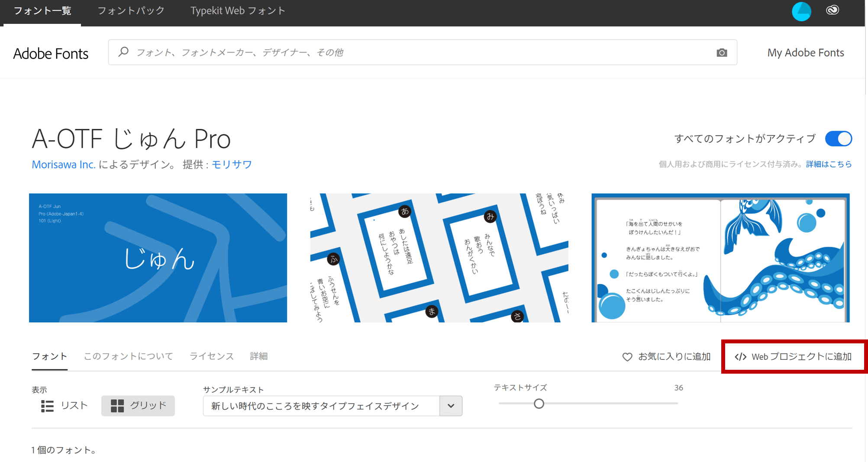The height and width of the screenshot is (462, 868).
Task: Click the font search input field
Action: tap(423, 52)
